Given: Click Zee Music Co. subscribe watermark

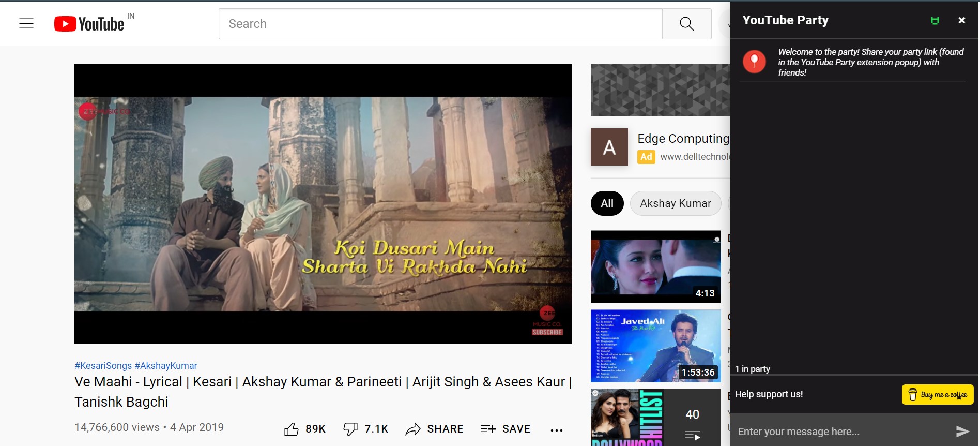Looking at the screenshot, I should (x=547, y=321).
